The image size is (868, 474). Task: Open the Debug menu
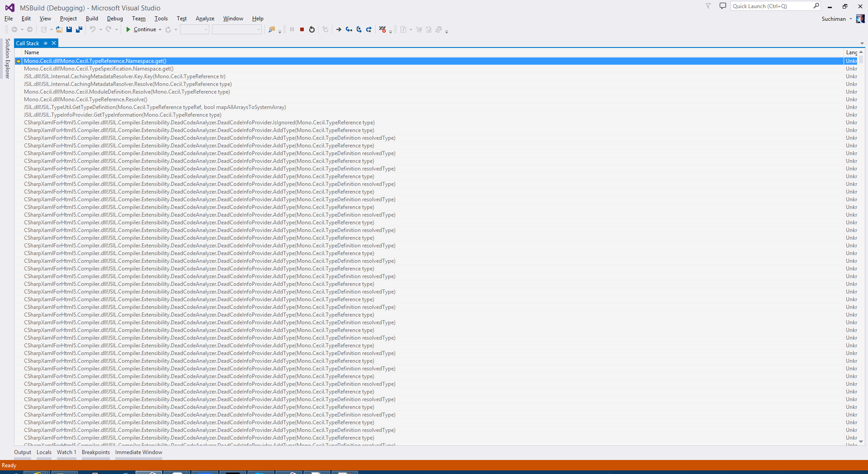115,19
